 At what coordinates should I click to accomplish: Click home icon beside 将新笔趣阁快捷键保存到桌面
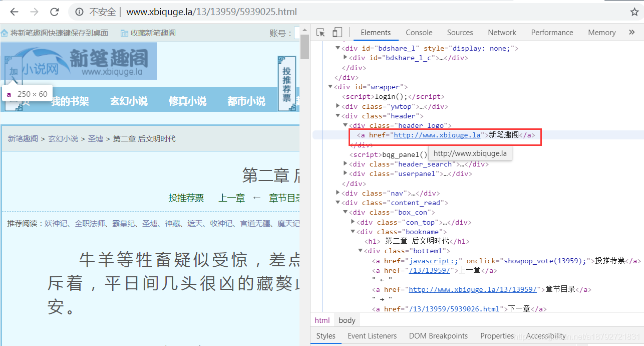(5, 33)
